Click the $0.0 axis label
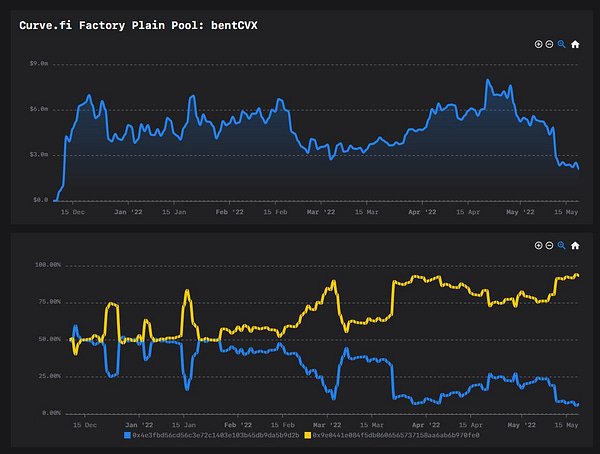The image size is (600, 454). 41,200
